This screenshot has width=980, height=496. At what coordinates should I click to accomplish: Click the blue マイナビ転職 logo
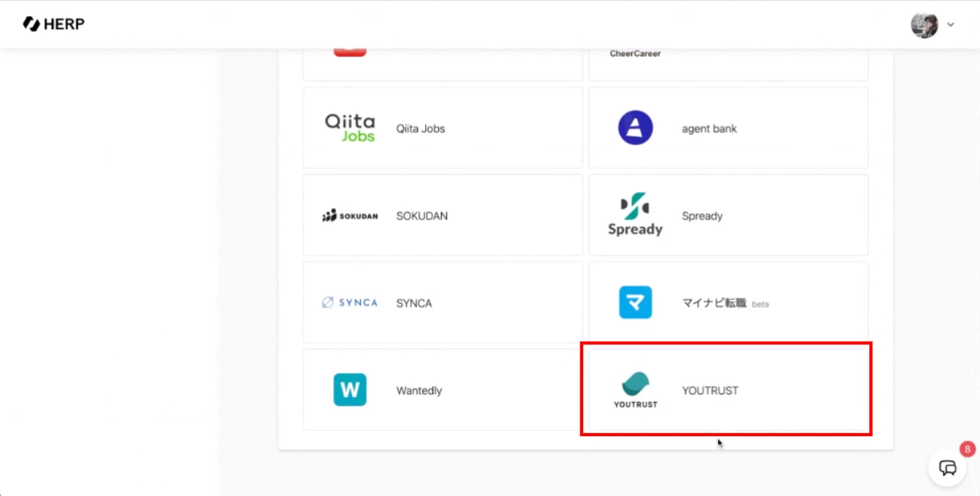pos(636,302)
